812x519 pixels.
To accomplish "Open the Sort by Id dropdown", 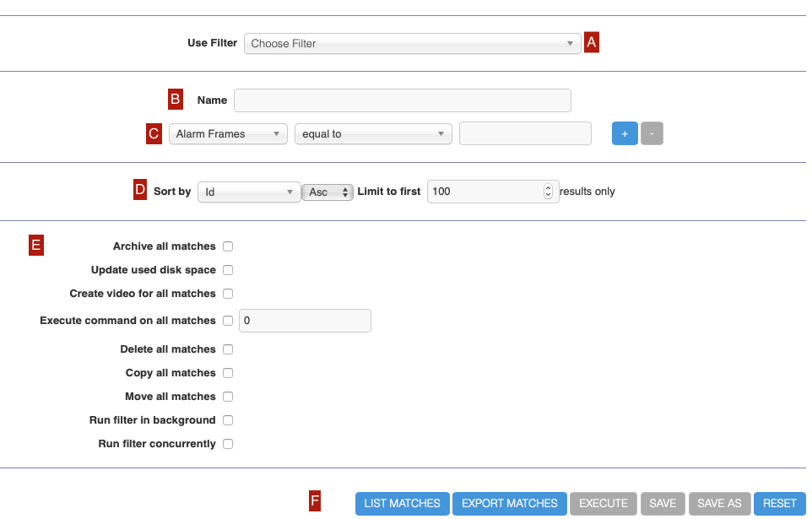I will tap(249, 192).
